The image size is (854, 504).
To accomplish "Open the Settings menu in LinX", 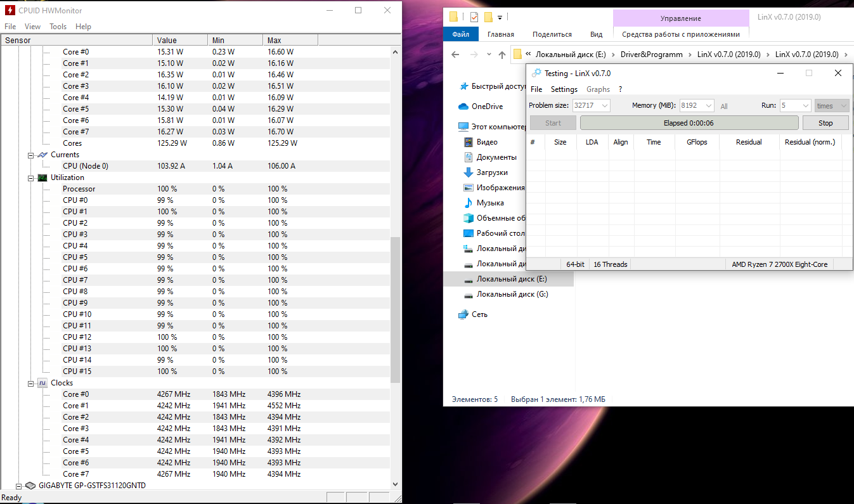I will [x=564, y=89].
